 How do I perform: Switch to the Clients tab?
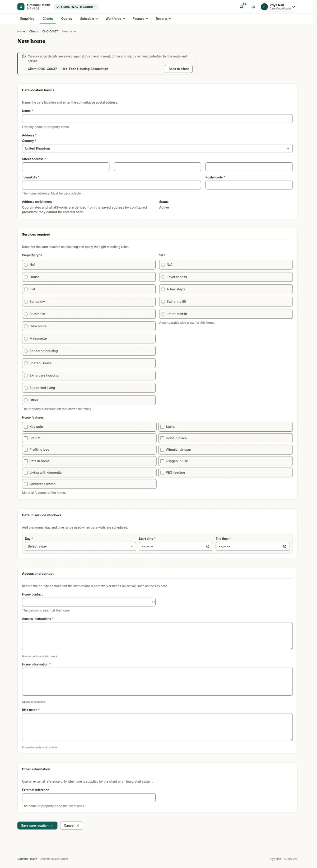48,19
